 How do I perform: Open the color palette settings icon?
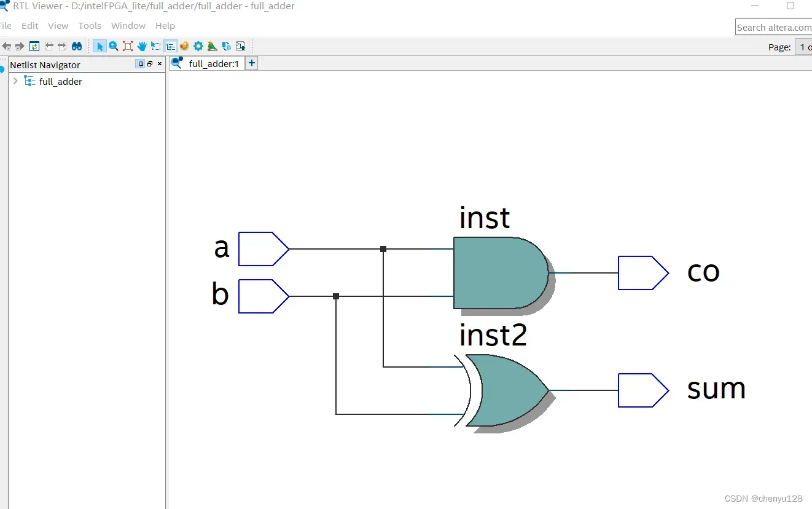184,46
